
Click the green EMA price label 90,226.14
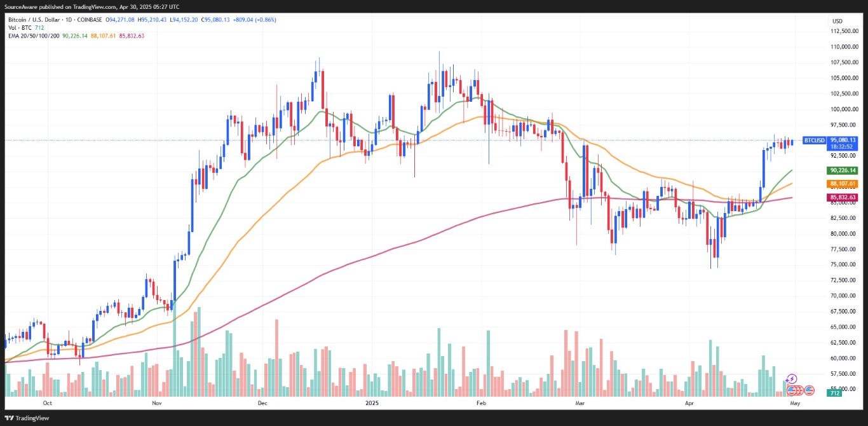(x=843, y=170)
